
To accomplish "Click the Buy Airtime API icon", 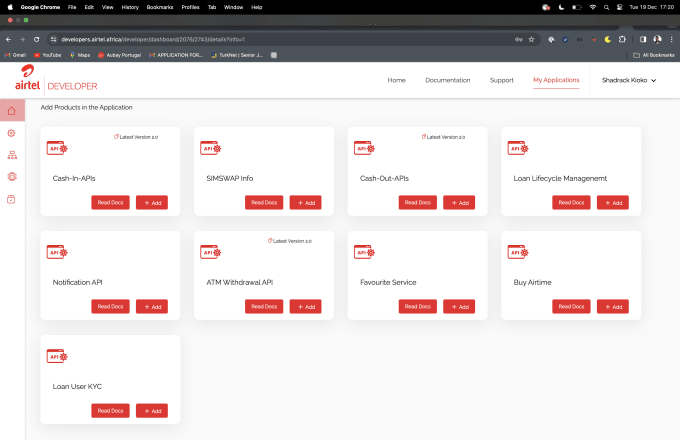I will (518, 252).
